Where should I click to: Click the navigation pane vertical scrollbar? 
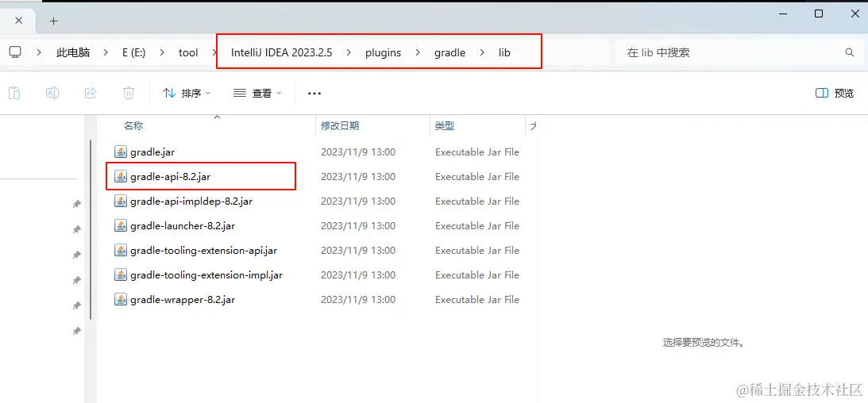tap(91, 229)
